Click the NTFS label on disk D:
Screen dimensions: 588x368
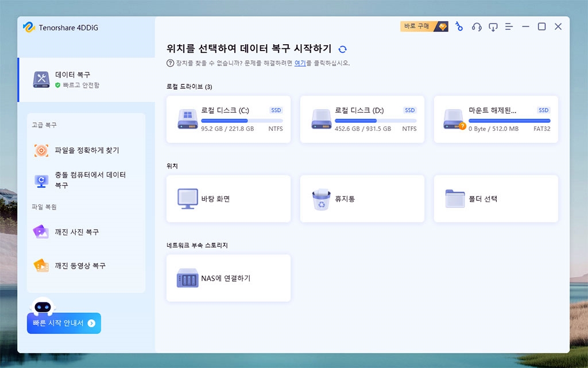[409, 129]
